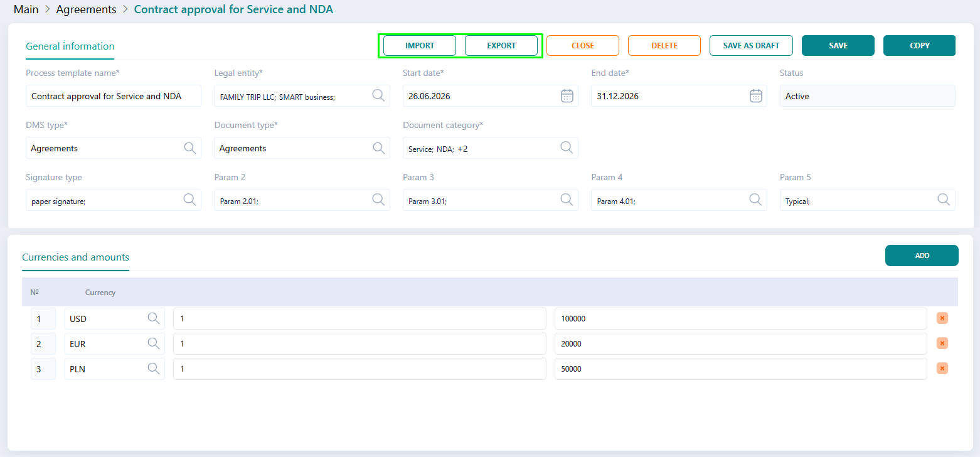980x457 pixels.
Task: Click row number 3 cell
Action: (x=43, y=368)
